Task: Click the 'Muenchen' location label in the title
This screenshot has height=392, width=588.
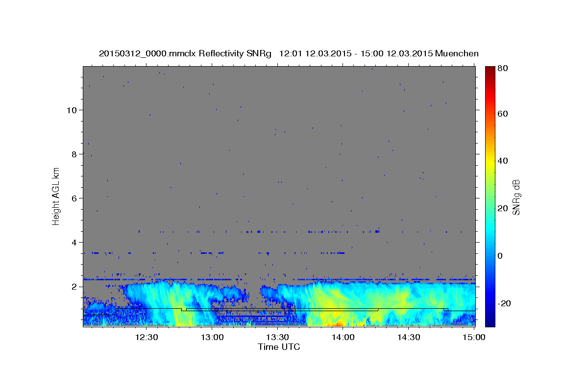Action: [x=457, y=53]
